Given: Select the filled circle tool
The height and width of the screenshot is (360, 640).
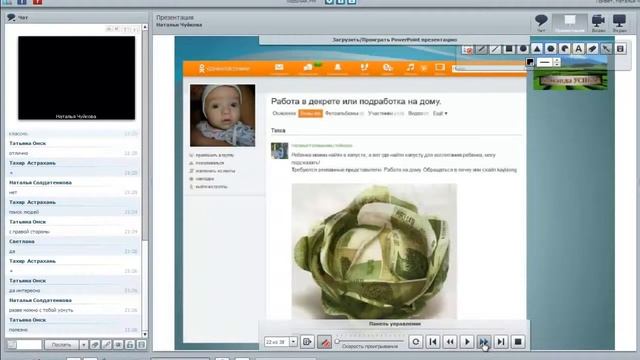Looking at the screenshot, I should pyautogui.click(x=523, y=49).
